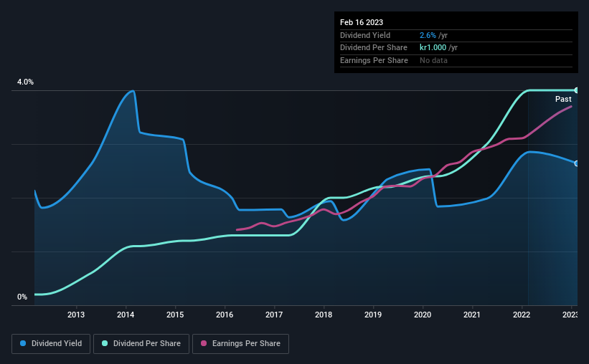Screen dimensions: 589x364
Task: Click the Past label on chart
Action: pos(563,99)
